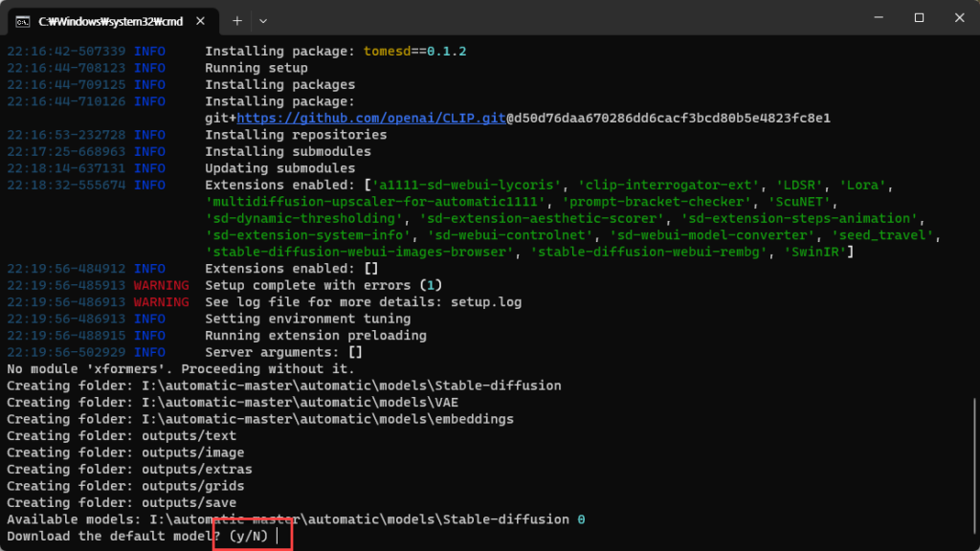Minimize the terminal window
Viewport: 980px width, 551px height.
tap(879, 17)
